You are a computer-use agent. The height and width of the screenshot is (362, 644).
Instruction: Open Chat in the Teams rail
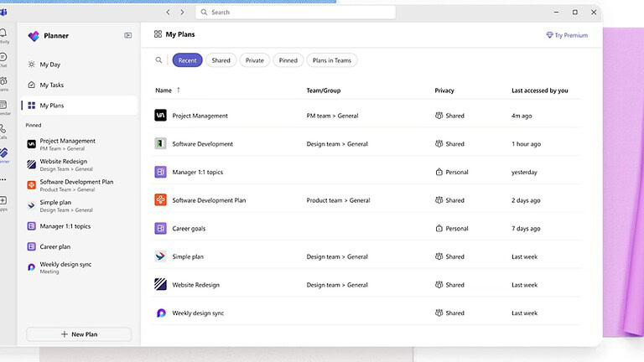pyautogui.click(x=3, y=60)
